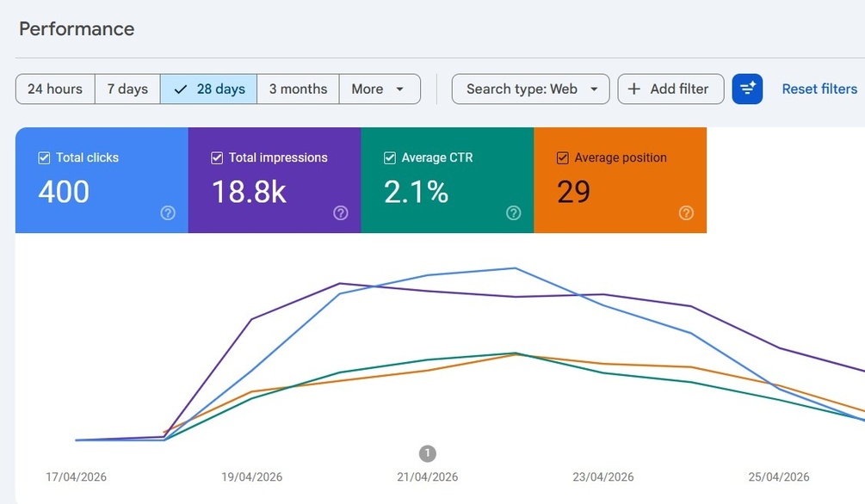Click the checkmark icon beside 28 days

[x=181, y=89]
